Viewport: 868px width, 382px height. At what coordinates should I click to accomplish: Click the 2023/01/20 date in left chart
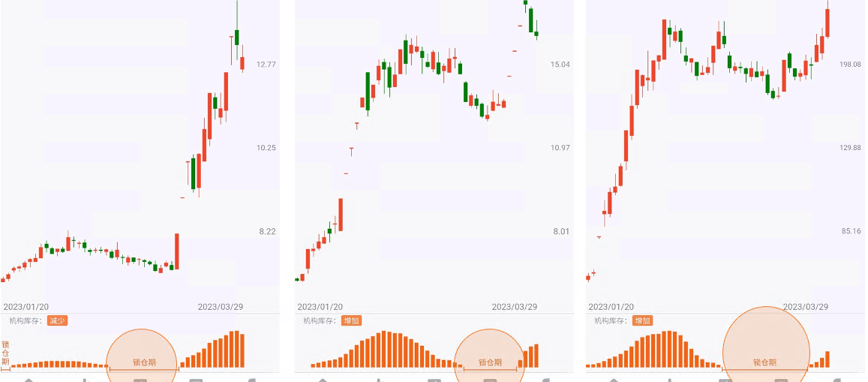(26, 307)
